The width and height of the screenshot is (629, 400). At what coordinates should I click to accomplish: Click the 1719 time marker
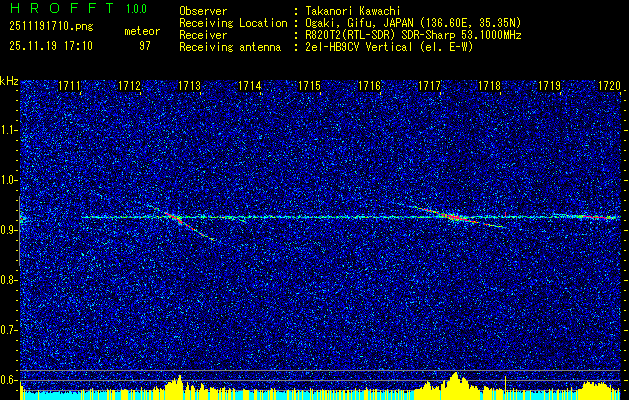[x=549, y=85]
